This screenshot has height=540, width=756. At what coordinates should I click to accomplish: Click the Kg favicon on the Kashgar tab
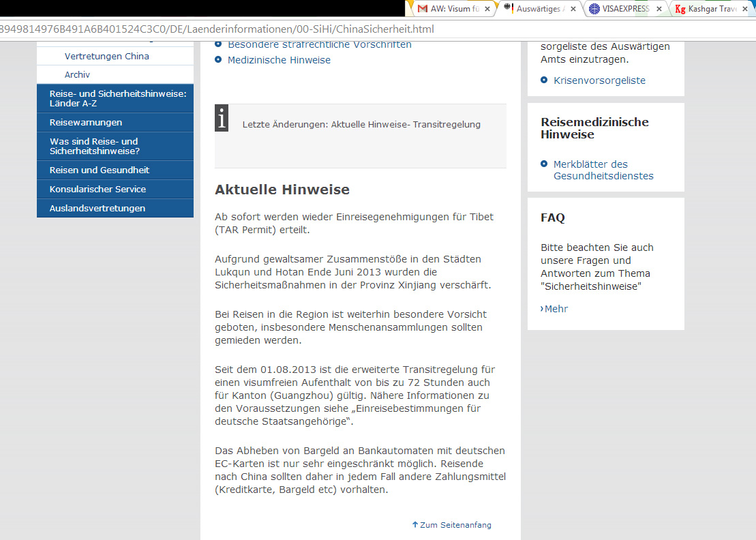(680, 9)
